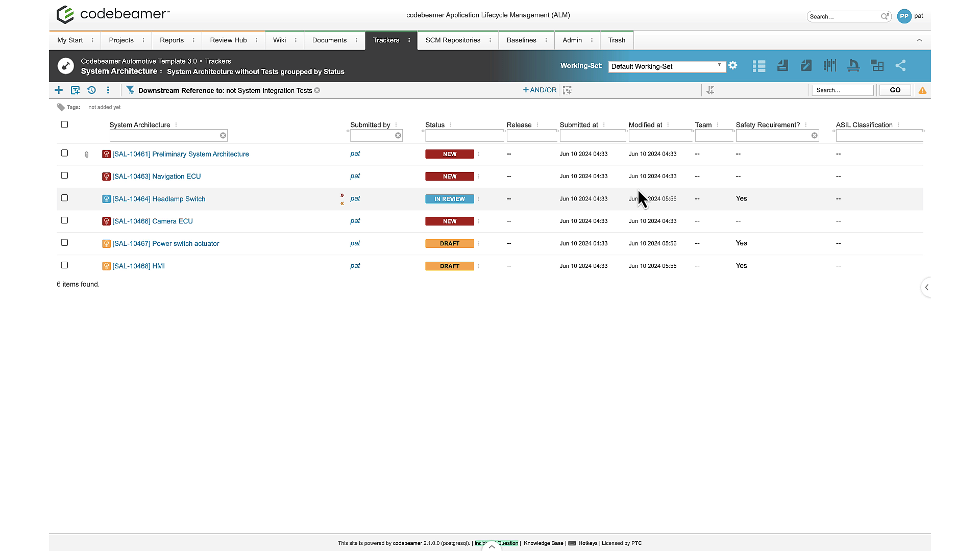Check the checkbox beside Power switch actuator

[64, 242]
